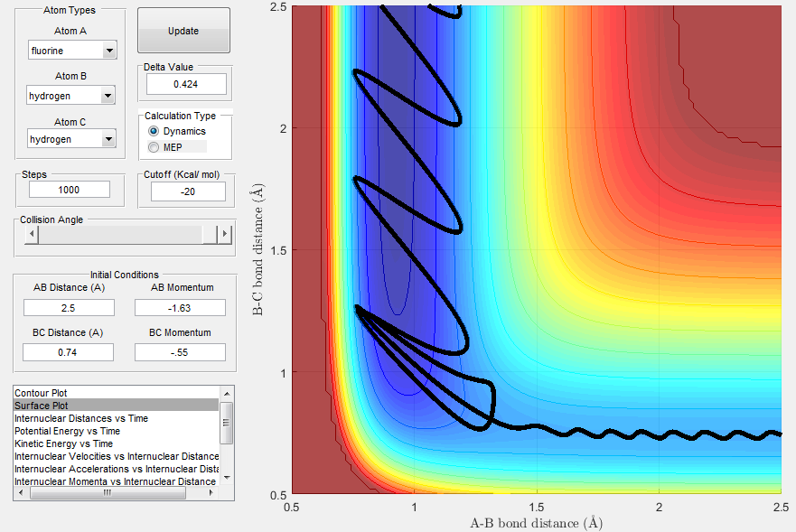Viewport: 796px width, 532px height.
Task: Click the list horizontal scroll right arrow
Action: [x=211, y=492]
